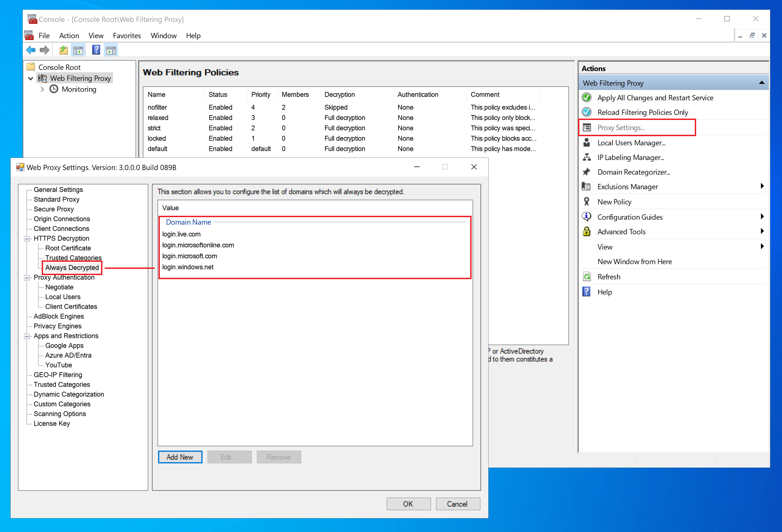Click the Remove button
The image size is (782, 532).
[x=279, y=457]
